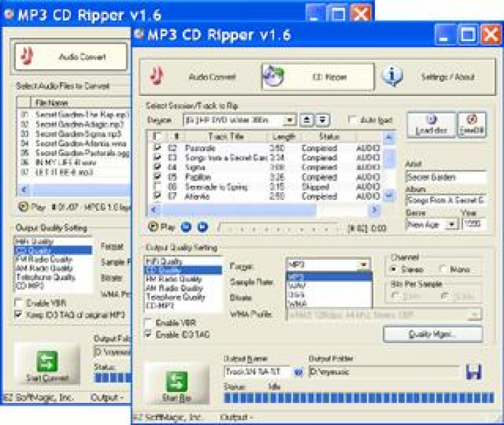Click the Quality Mgmt button

coord(433,334)
